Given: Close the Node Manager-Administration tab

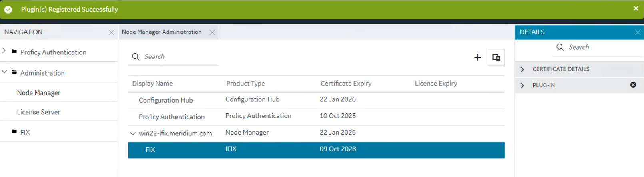Looking at the screenshot, I should coord(212,32).
